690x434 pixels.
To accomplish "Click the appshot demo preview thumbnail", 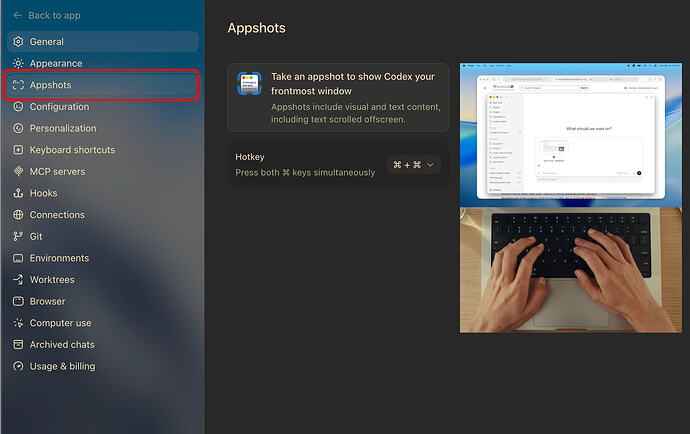I will (571, 198).
